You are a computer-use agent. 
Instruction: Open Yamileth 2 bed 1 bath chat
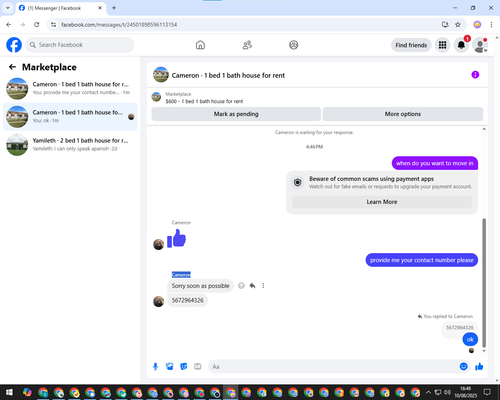pyautogui.click(x=70, y=145)
